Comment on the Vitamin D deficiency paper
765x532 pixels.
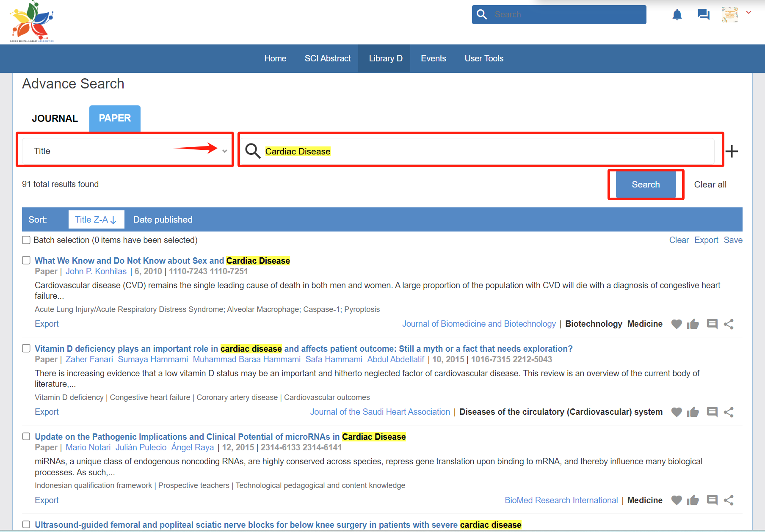(x=712, y=412)
